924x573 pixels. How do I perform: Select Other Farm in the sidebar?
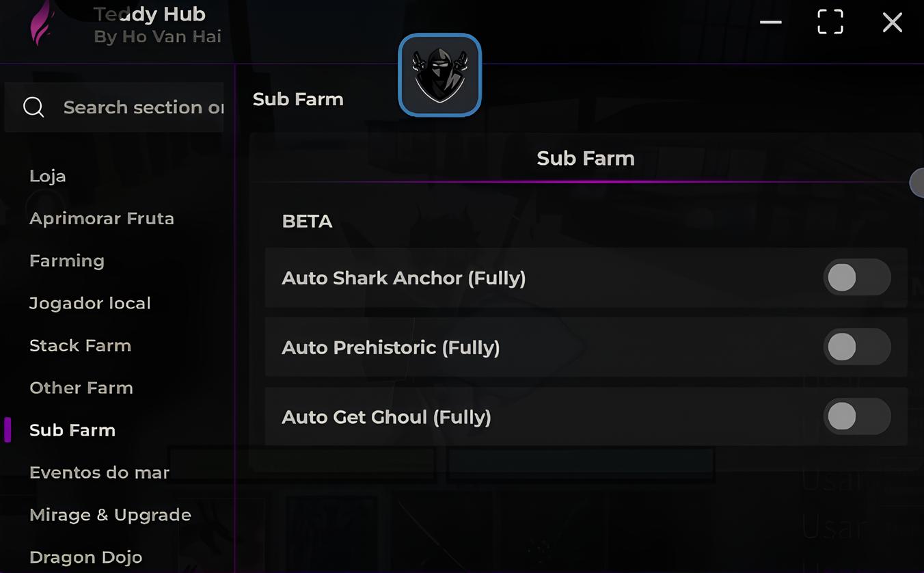click(81, 388)
